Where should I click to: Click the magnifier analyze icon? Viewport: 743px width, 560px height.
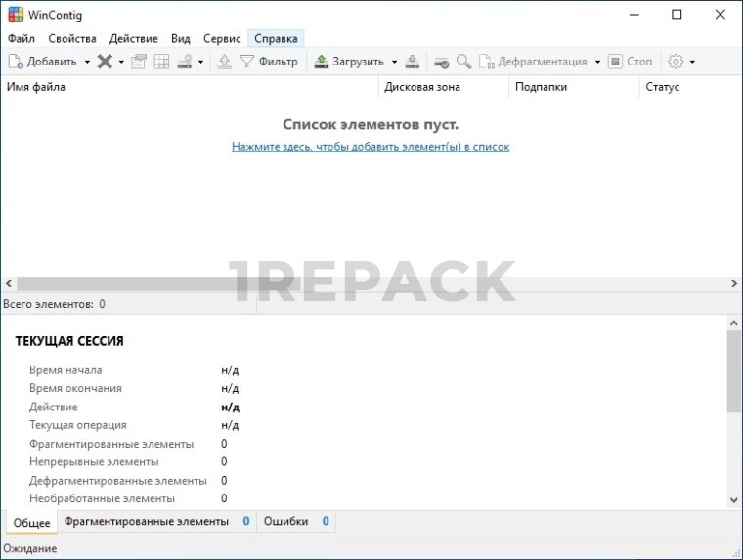[x=463, y=62]
